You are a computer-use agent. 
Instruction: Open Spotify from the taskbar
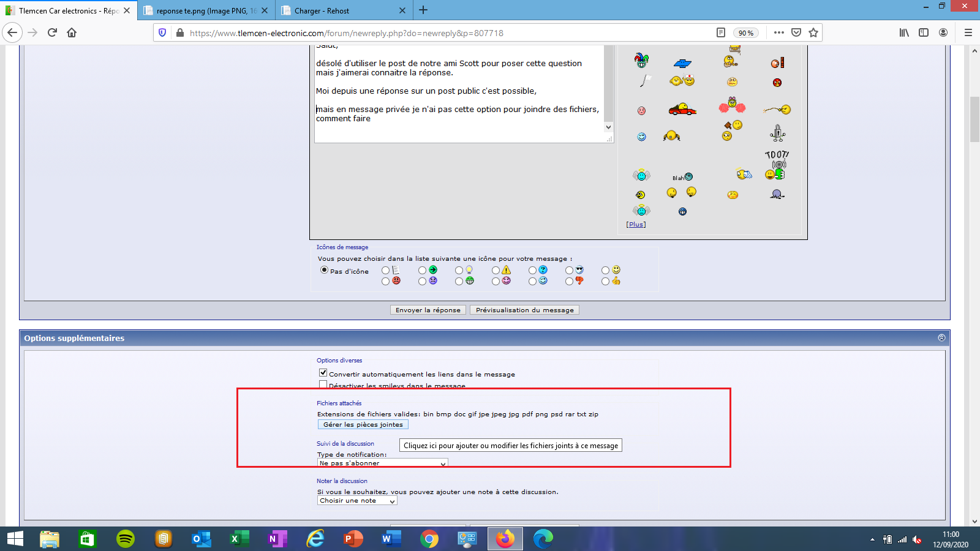coord(126,539)
